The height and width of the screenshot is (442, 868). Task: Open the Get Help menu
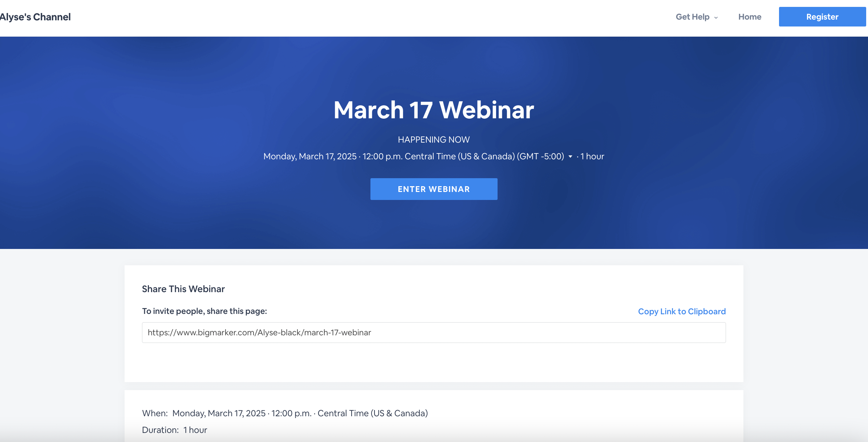coord(692,17)
